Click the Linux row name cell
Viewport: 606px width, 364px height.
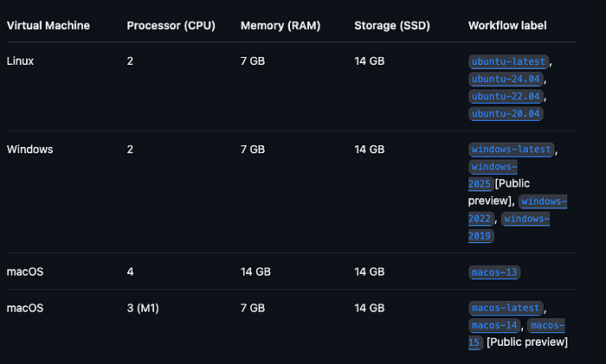point(21,62)
